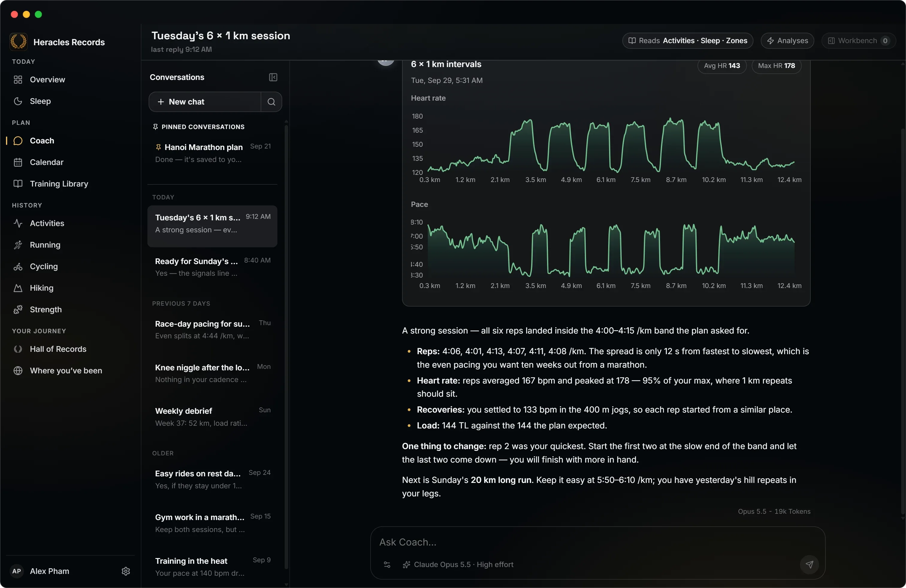This screenshot has height=588, width=906.
Task: Open the Activities pulse icon
Action: (x=18, y=223)
